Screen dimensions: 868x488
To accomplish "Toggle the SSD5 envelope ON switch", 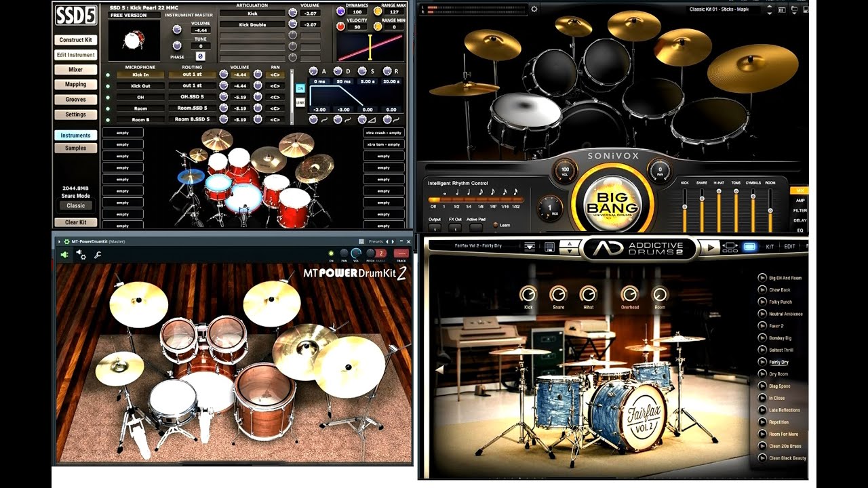I will point(300,89).
